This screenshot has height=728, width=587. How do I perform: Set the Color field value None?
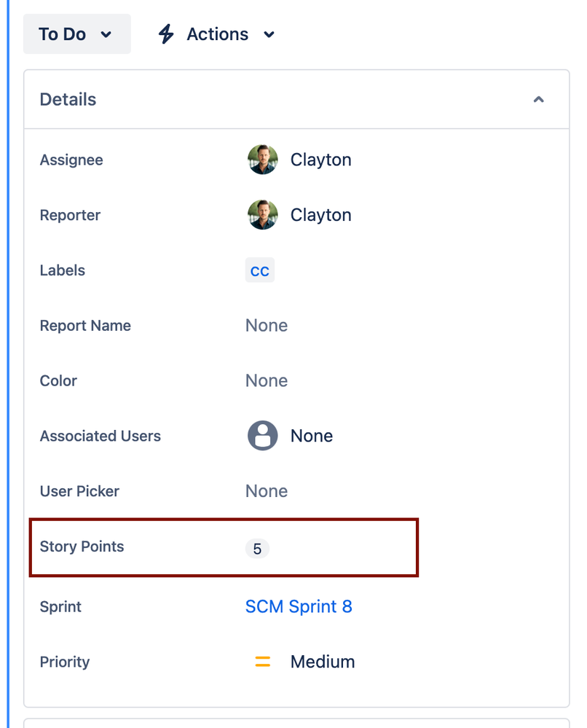(267, 380)
